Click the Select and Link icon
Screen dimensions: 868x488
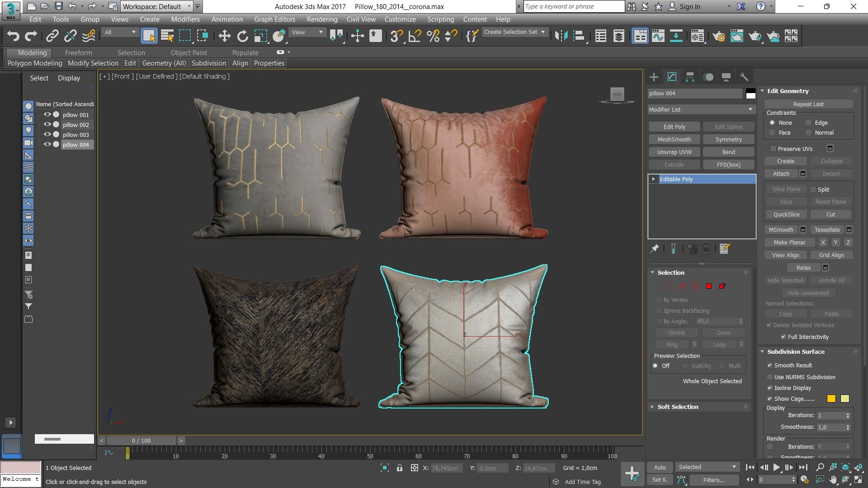click(52, 36)
